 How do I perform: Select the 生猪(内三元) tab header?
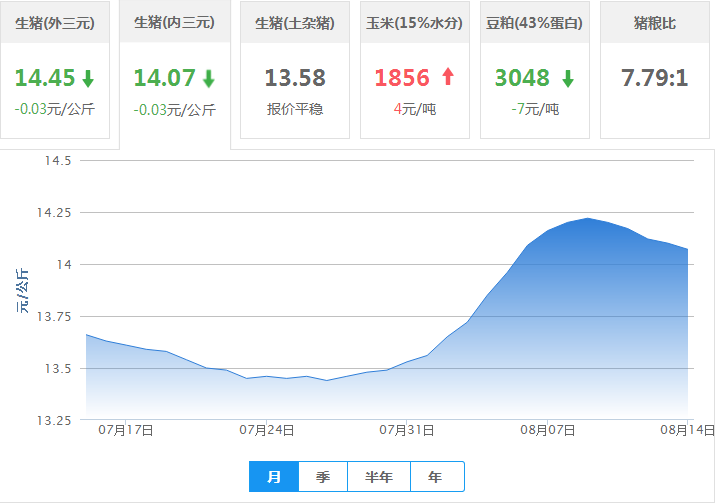174,23
